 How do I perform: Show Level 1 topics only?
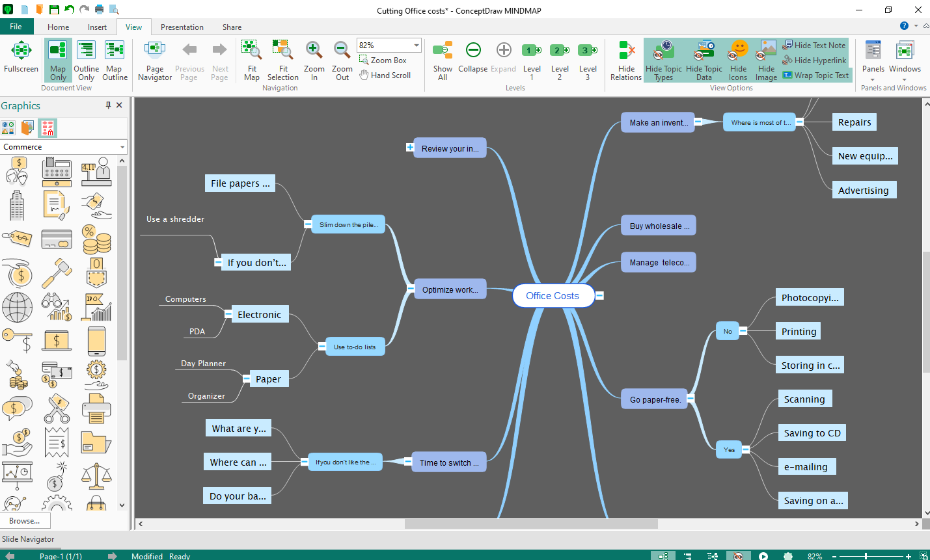coord(532,60)
